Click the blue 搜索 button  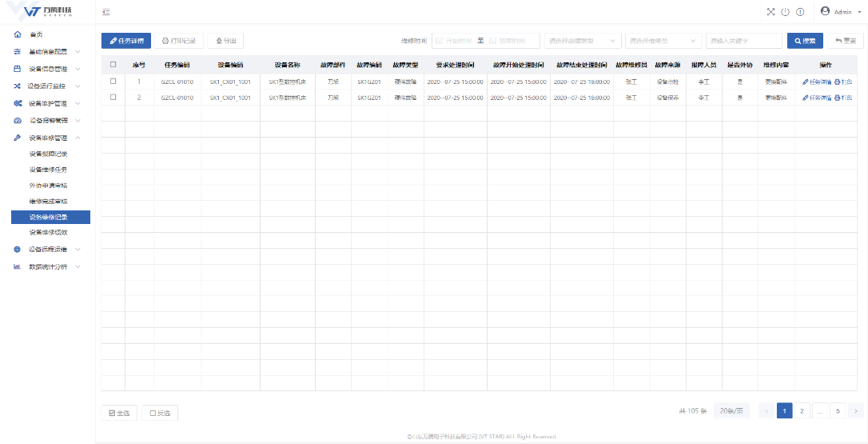(x=804, y=41)
